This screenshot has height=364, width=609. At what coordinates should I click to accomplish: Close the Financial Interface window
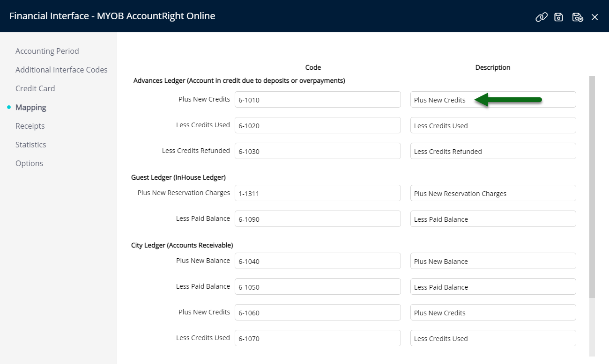[x=595, y=17]
